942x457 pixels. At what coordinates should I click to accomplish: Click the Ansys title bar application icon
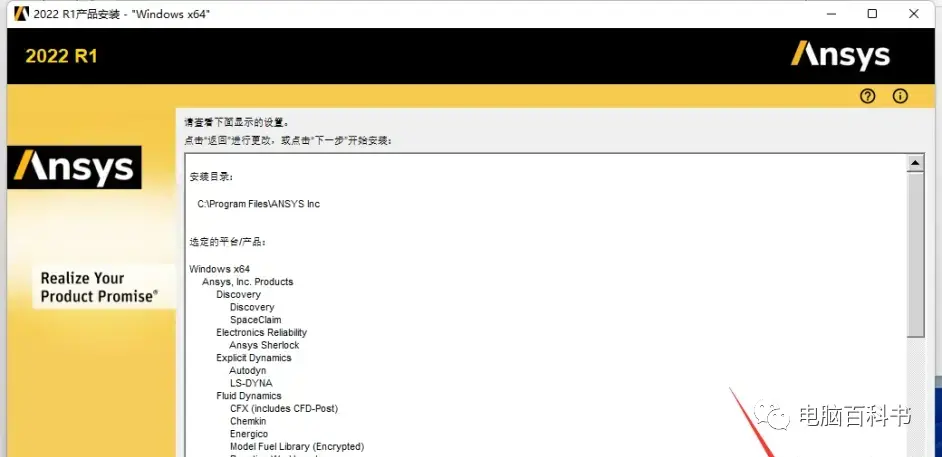coord(21,13)
